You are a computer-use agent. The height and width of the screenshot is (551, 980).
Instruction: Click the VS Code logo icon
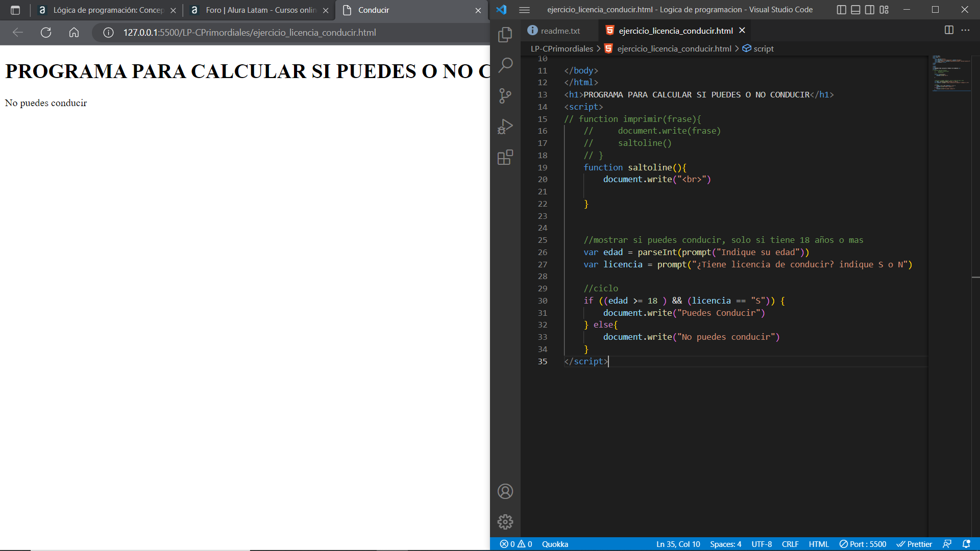pos(501,10)
